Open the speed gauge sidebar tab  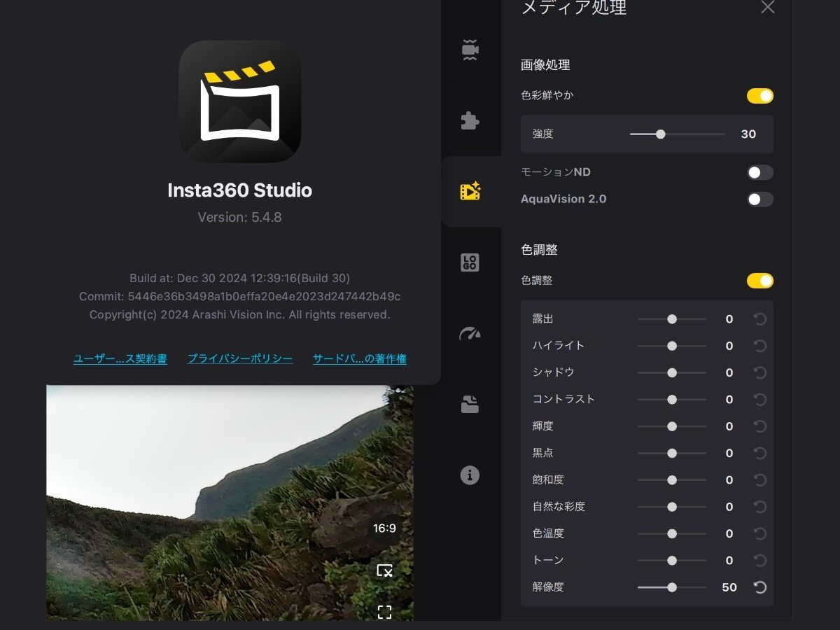[470, 333]
